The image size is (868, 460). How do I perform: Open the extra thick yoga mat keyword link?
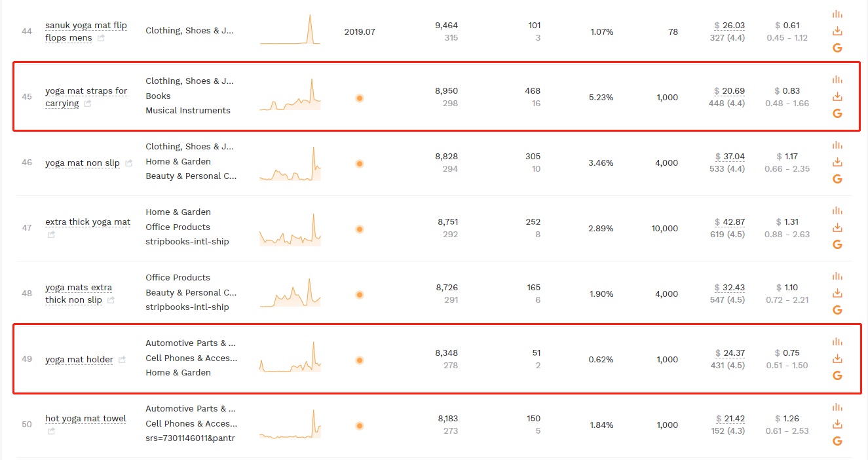[88, 222]
